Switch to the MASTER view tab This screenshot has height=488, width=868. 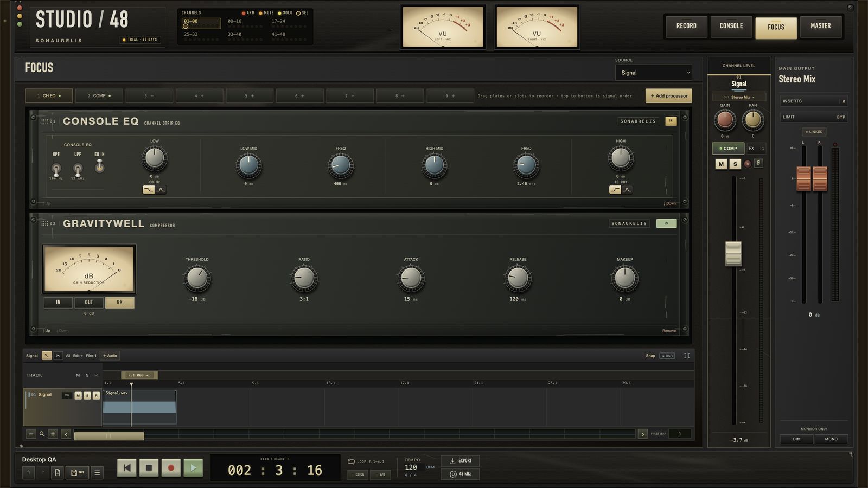(x=821, y=26)
